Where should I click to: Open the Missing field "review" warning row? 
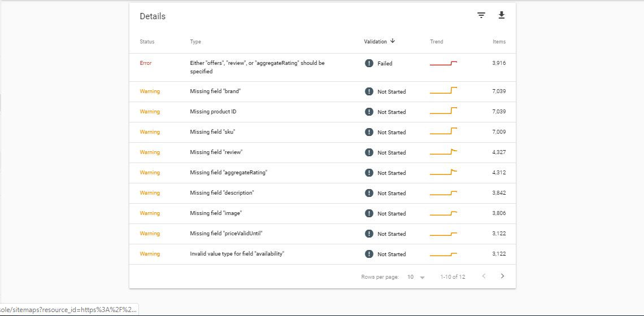[x=323, y=153]
